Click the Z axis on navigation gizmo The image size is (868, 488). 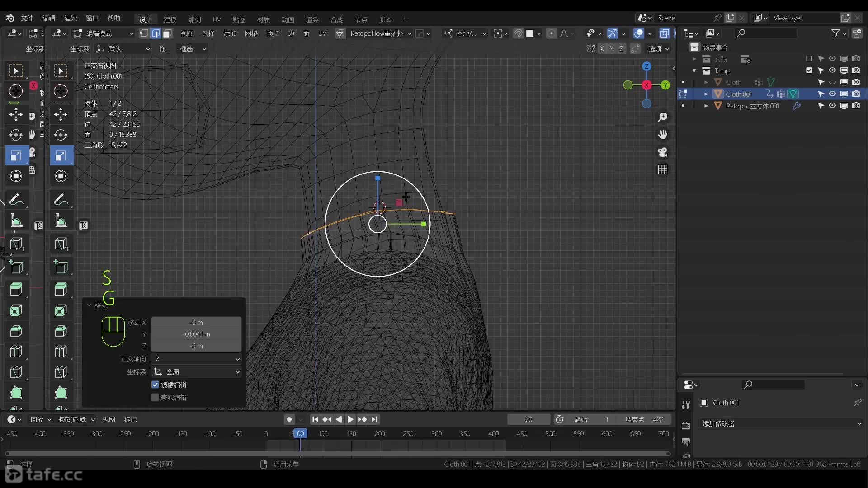[646, 66]
